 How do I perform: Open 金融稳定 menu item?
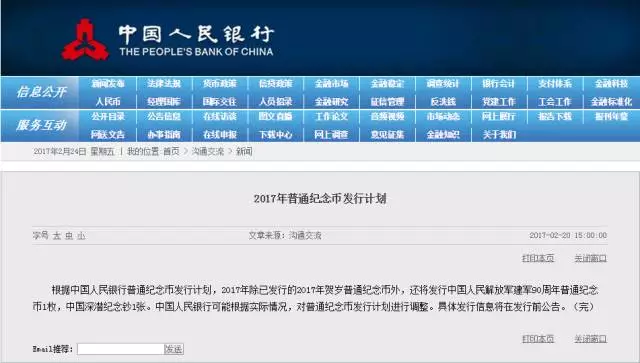tap(387, 84)
